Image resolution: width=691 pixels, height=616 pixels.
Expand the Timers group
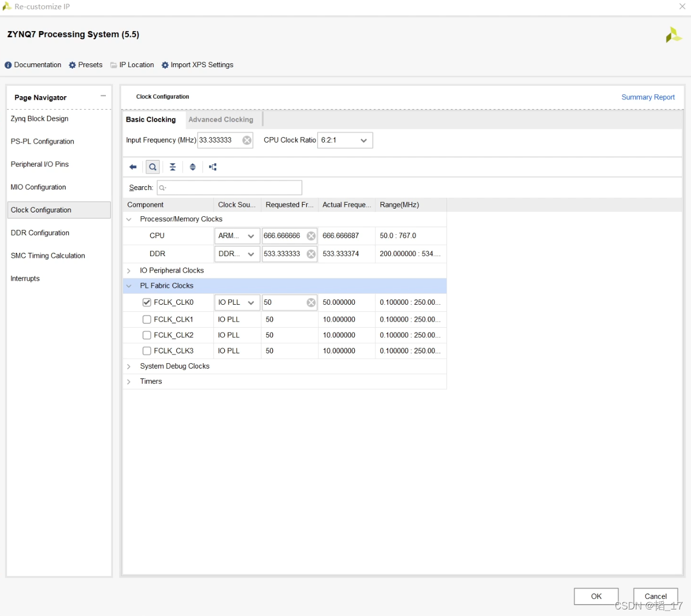(x=129, y=382)
